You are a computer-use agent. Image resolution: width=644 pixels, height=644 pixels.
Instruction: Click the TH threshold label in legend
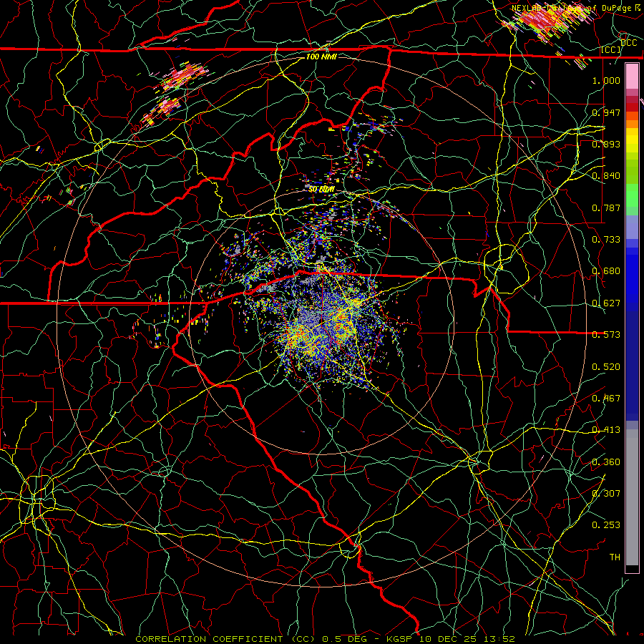(615, 557)
